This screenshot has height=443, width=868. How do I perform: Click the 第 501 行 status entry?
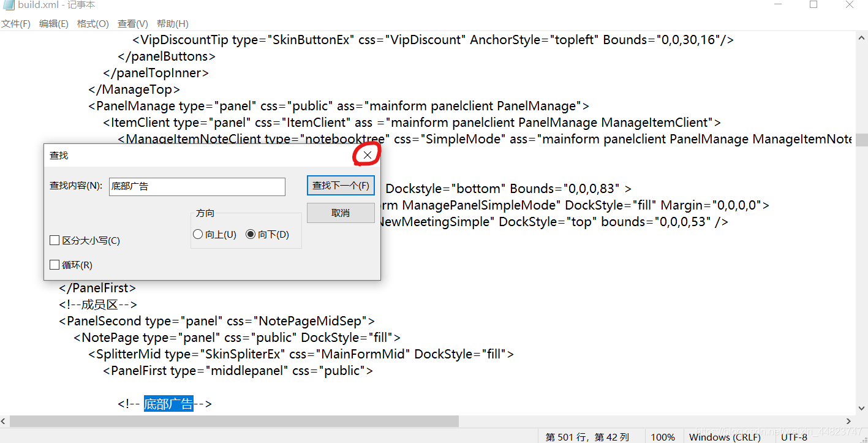click(x=587, y=437)
